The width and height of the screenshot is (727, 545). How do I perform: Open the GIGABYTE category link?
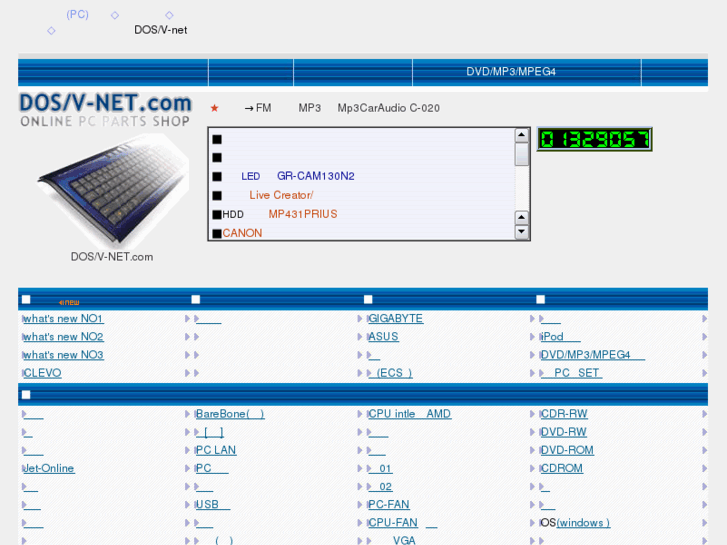(395, 319)
